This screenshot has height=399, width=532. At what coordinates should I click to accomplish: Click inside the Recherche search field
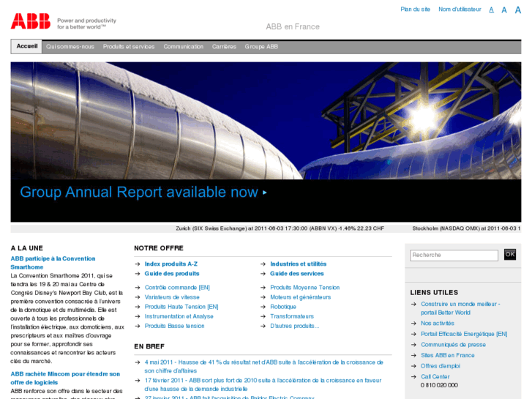[x=454, y=255]
